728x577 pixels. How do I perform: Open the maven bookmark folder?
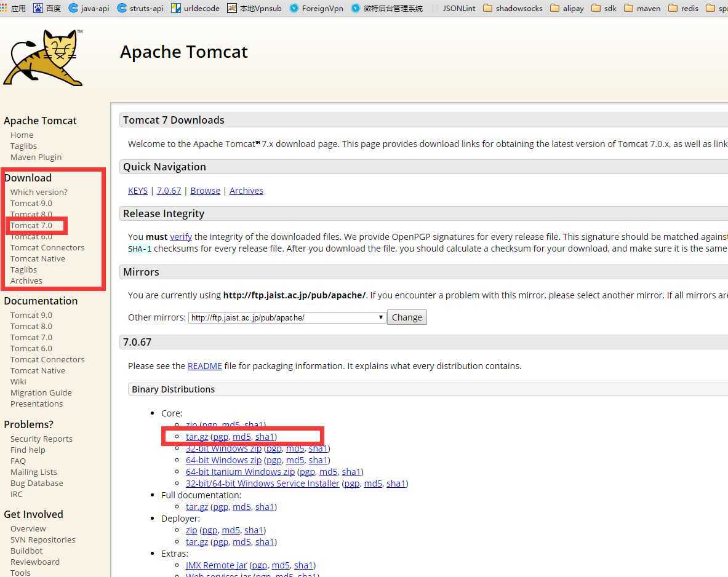[642, 8]
